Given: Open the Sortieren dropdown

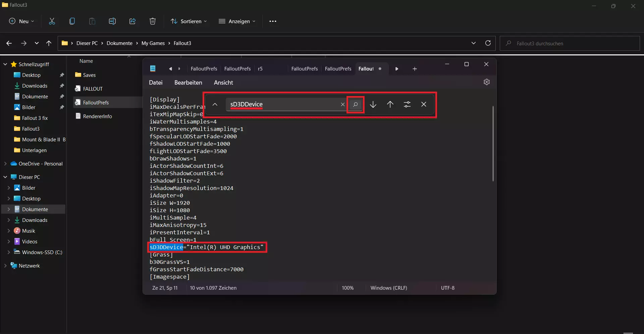Looking at the screenshot, I should click(x=189, y=21).
